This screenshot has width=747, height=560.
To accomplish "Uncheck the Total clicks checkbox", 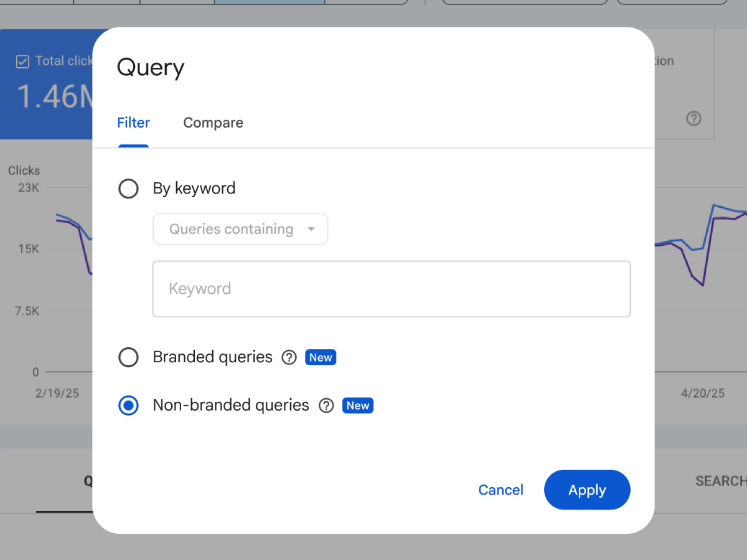I will [x=23, y=61].
